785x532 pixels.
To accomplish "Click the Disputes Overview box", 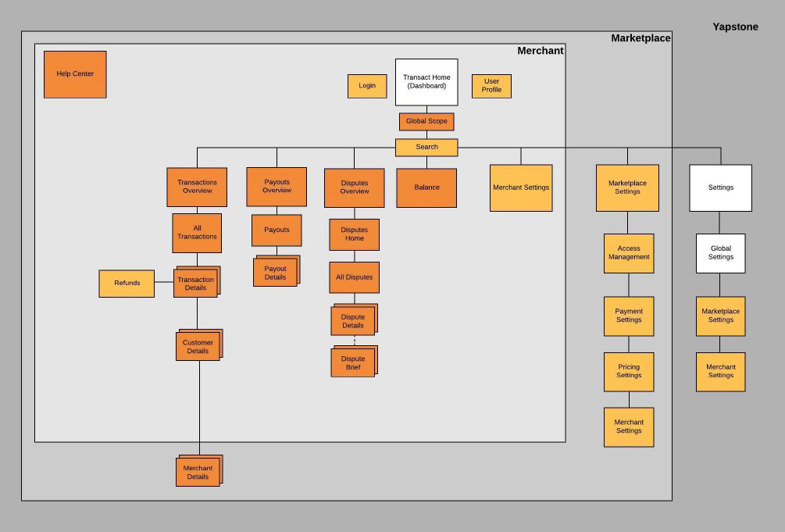I will pyautogui.click(x=355, y=187).
